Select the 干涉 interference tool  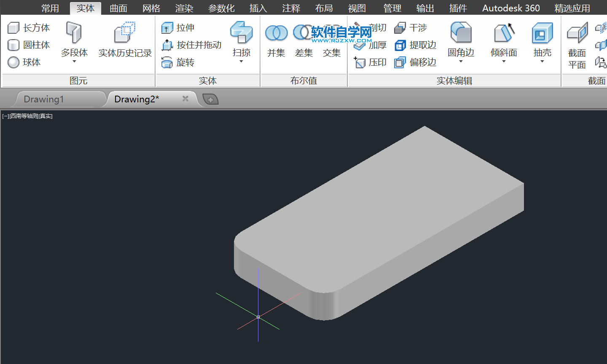pyautogui.click(x=411, y=28)
